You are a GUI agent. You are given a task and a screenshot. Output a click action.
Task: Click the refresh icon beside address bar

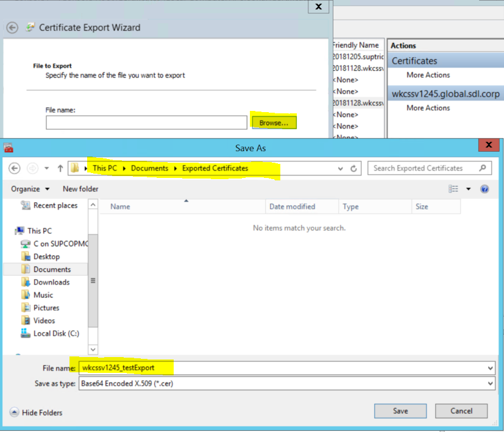click(x=354, y=168)
